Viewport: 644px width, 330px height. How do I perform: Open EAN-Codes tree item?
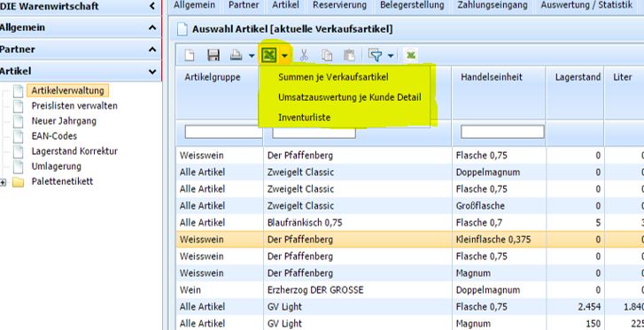tap(54, 136)
